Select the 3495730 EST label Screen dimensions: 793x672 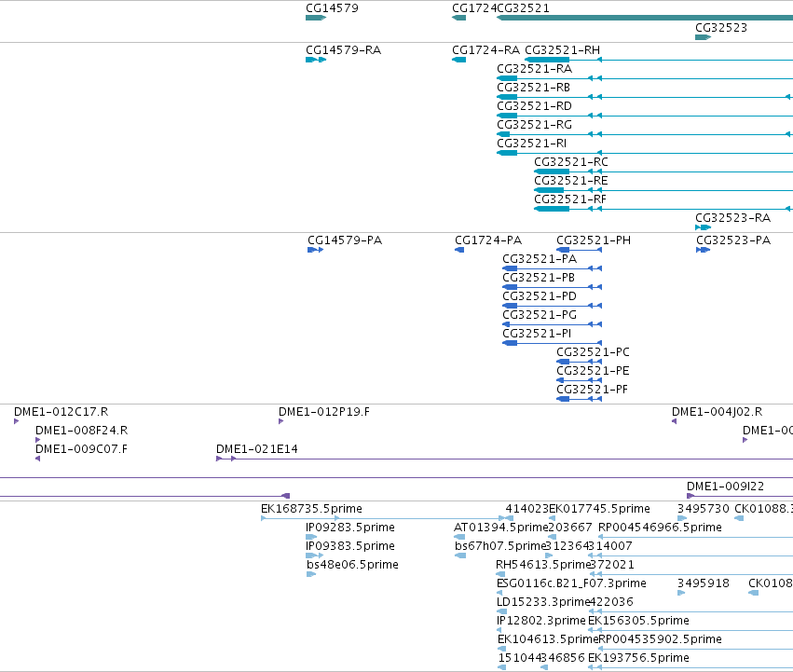(x=704, y=509)
